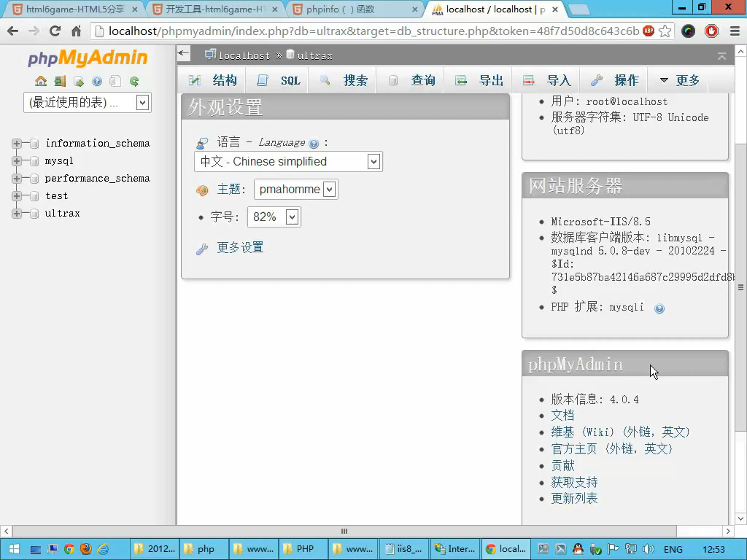This screenshot has width=747, height=560.
Task: Click the ENG language indicator in taskbar
Action: pos(673,549)
